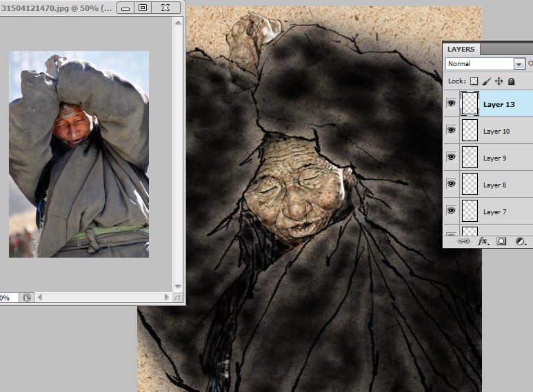Image resolution: width=533 pixels, height=392 pixels.
Task: Toggle visibility of Layer 8
Action: pos(451,184)
